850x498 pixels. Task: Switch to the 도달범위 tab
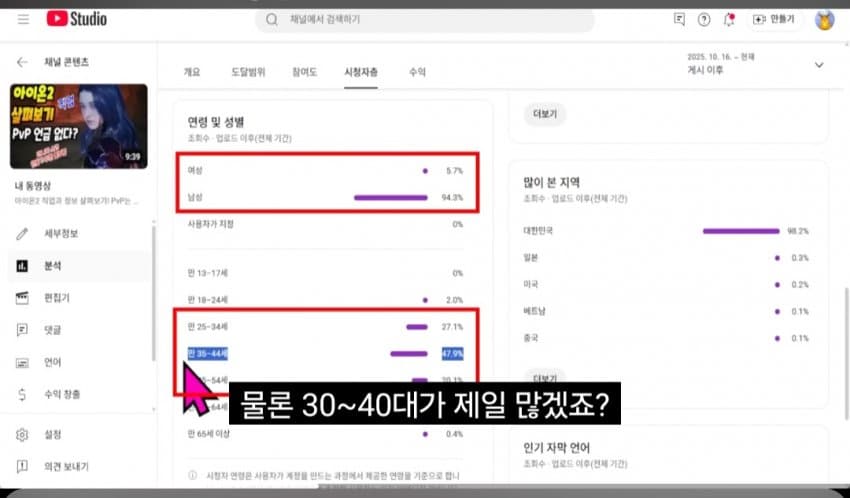pos(248,72)
